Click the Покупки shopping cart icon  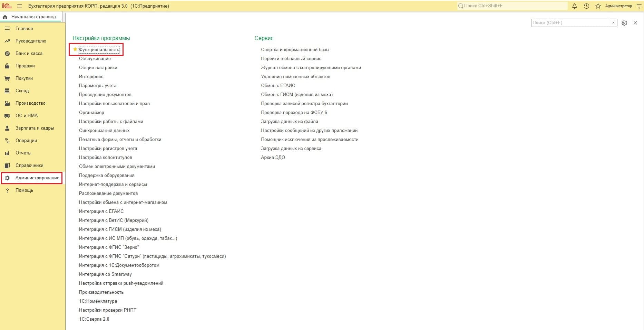click(7, 78)
